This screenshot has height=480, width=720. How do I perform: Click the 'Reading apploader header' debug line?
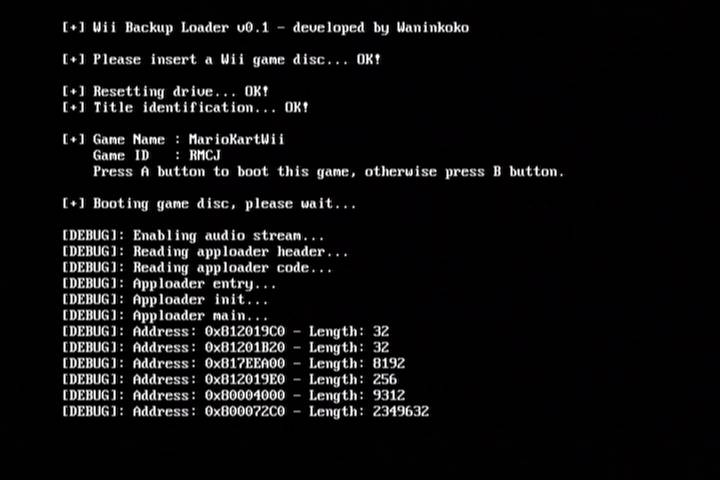[205, 252]
